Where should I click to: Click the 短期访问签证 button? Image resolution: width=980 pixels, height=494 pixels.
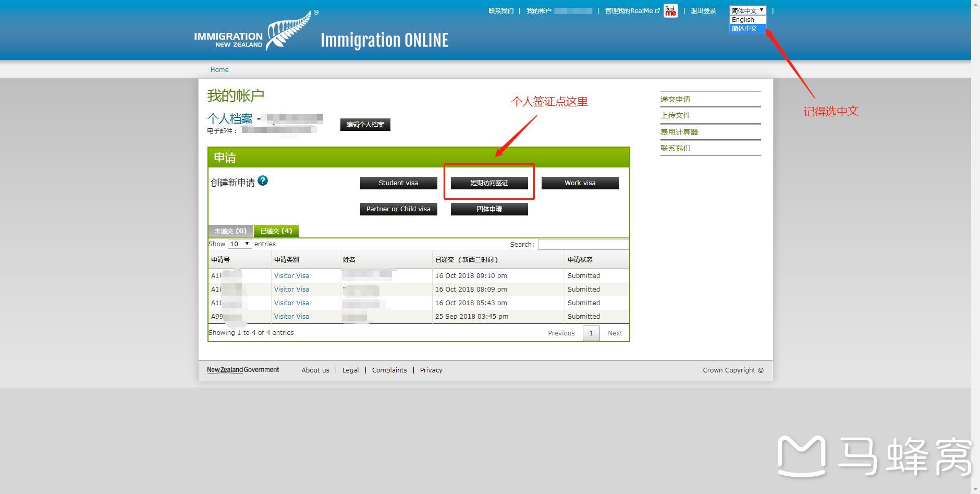tap(489, 183)
